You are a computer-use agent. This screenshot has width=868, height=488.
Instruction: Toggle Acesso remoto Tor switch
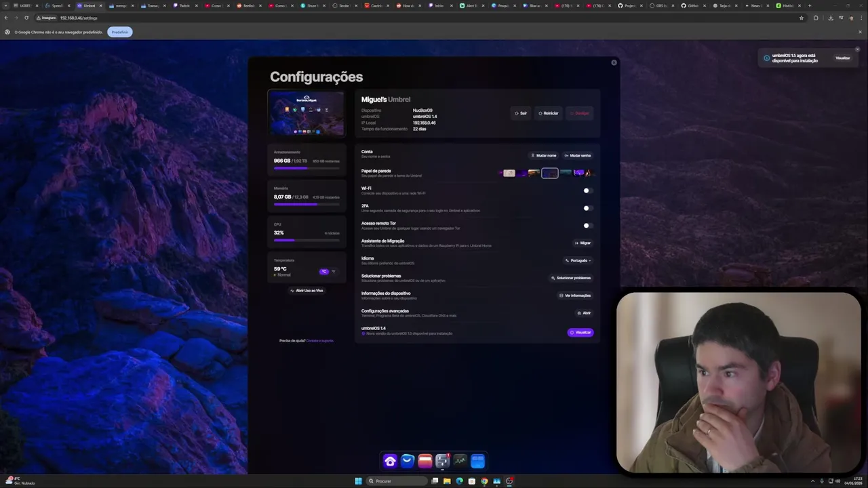coord(587,226)
